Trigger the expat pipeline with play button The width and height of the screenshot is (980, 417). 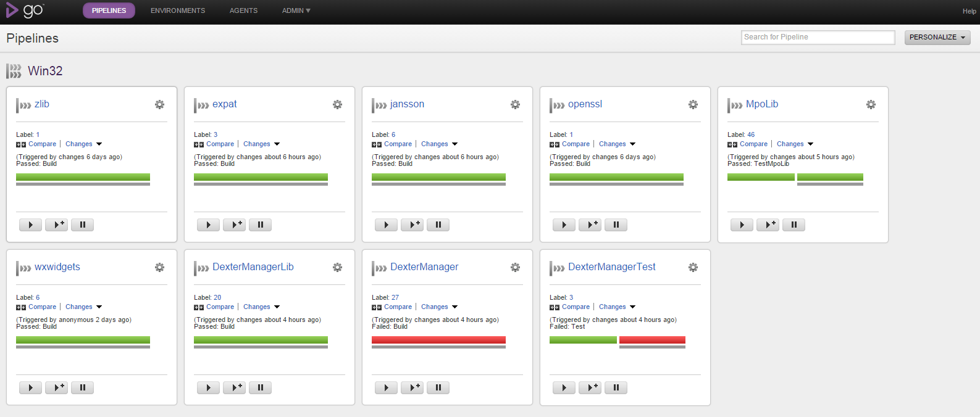[208, 225]
